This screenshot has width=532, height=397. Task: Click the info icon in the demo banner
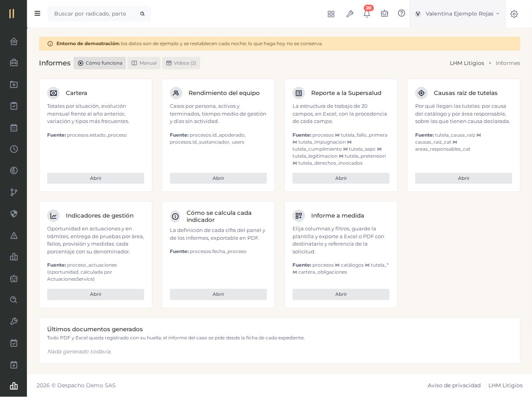(x=50, y=44)
